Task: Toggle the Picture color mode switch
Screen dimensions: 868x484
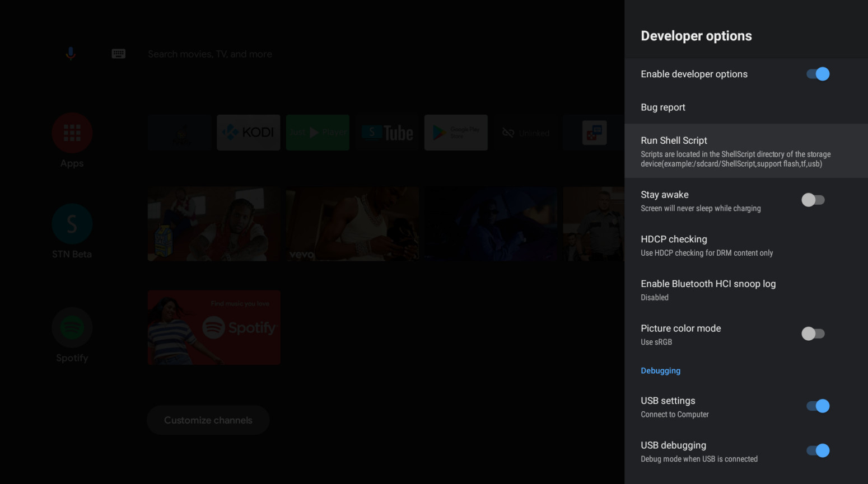Action: click(x=813, y=334)
